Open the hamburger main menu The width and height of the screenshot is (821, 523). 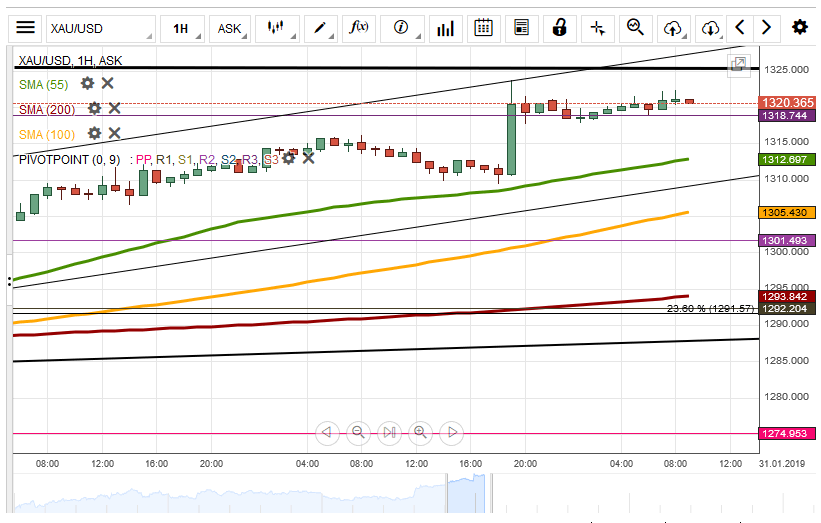pyautogui.click(x=27, y=28)
